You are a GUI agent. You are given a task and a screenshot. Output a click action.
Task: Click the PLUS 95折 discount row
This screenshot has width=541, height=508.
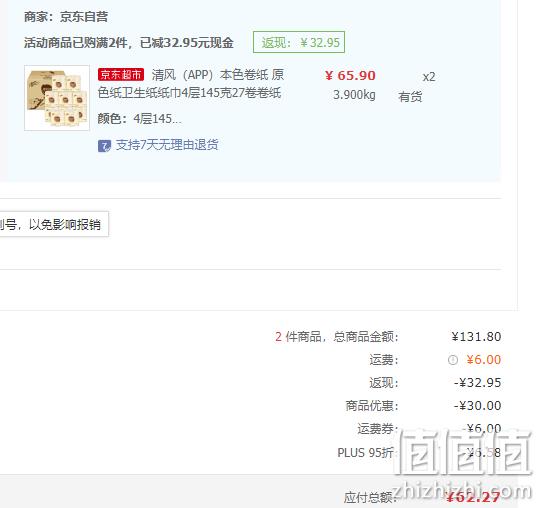click(x=419, y=452)
